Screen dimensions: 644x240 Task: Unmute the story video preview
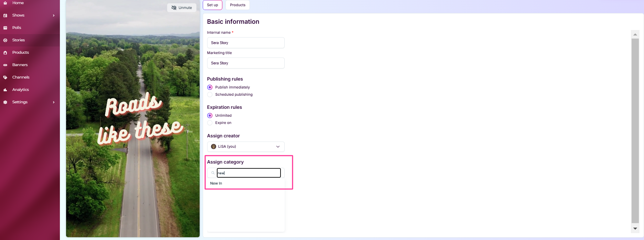[x=182, y=8]
